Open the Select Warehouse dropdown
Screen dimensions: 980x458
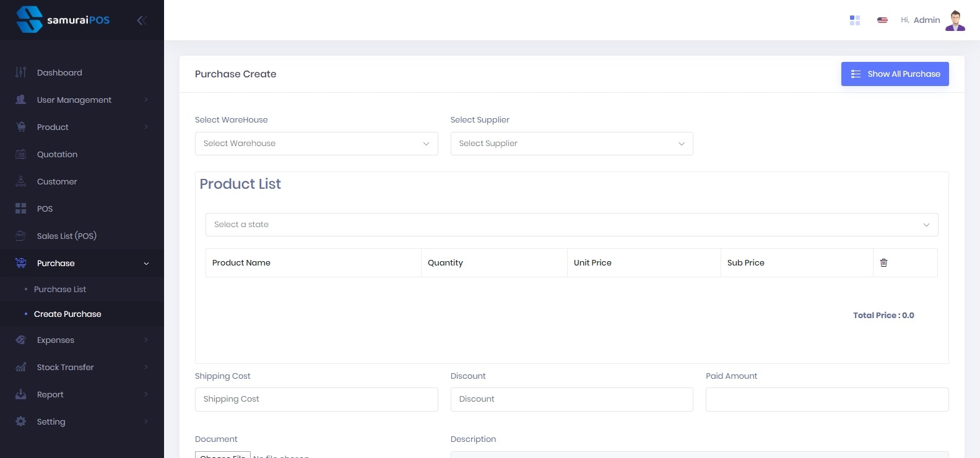click(x=316, y=144)
